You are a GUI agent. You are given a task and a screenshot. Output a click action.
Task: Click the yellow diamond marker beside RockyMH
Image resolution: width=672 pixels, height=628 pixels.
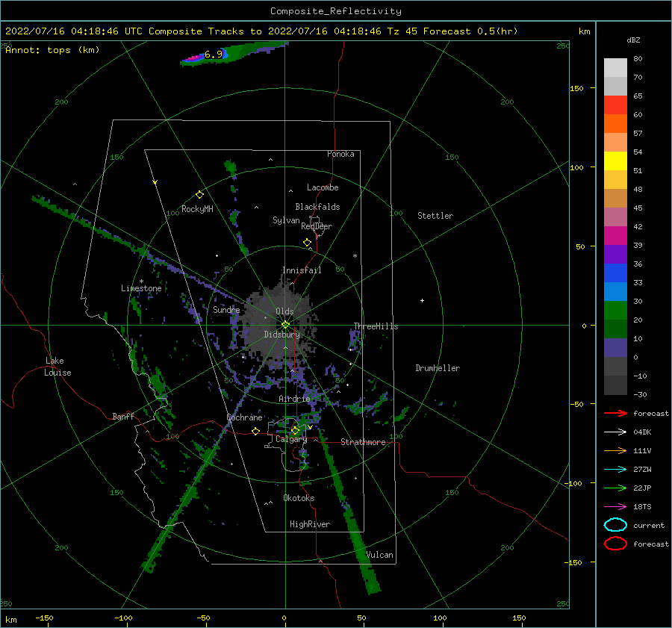(x=199, y=195)
